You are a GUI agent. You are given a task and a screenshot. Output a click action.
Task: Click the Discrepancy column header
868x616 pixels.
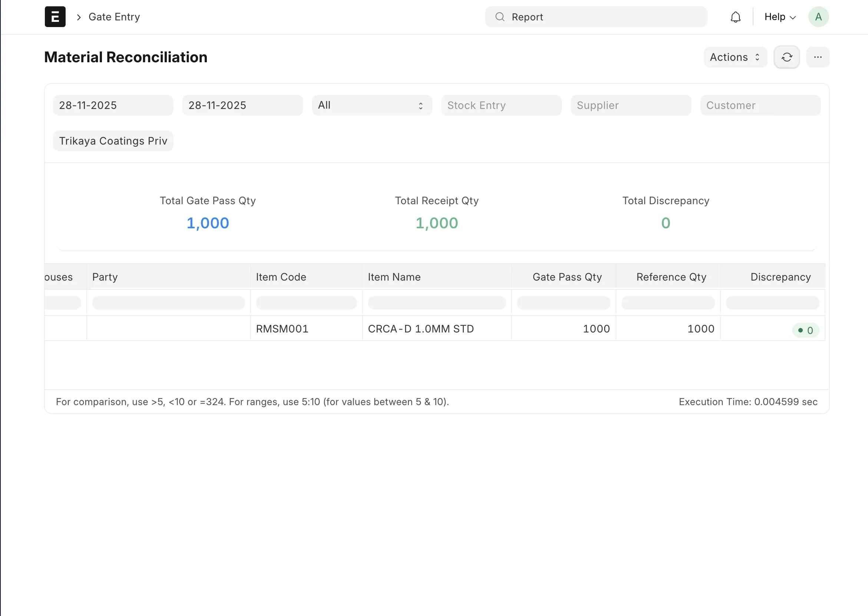pos(781,277)
